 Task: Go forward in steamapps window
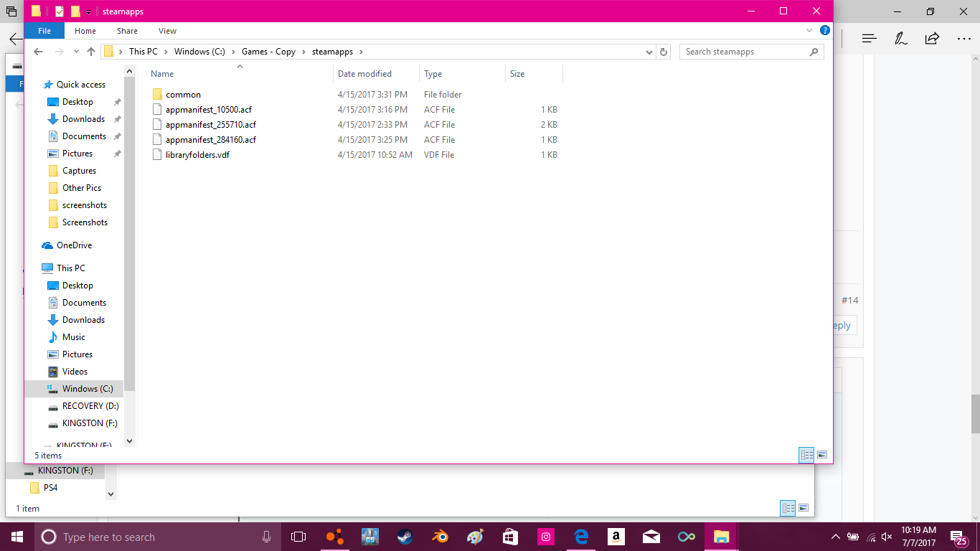tap(60, 52)
